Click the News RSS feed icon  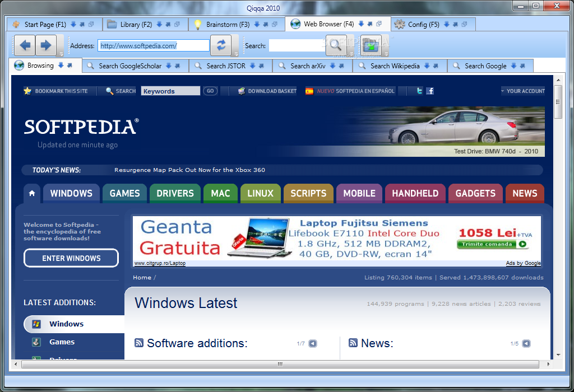353,343
